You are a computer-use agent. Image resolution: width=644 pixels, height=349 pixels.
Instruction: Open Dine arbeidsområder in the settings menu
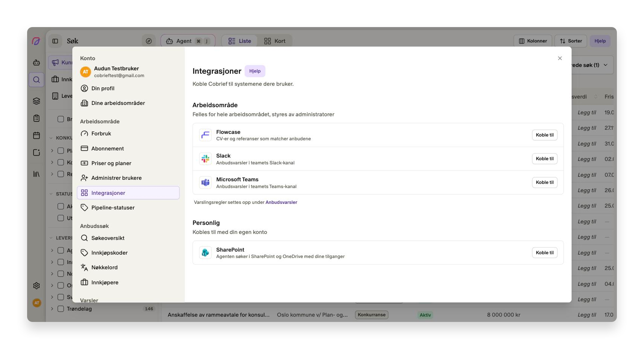coord(128,103)
